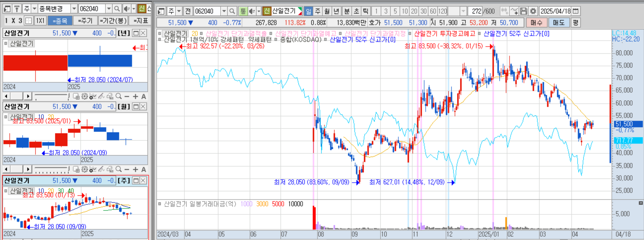Image resolution: width=644 pixels, height=240 pixels.
Task: Switch the main chart to yearly 년 period
Action: tap(337, 11)
